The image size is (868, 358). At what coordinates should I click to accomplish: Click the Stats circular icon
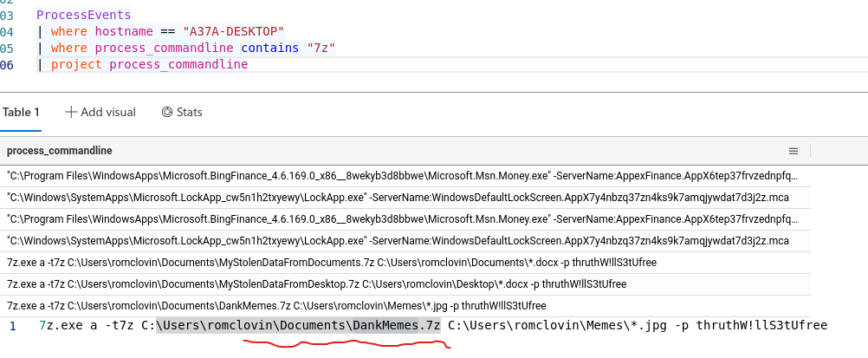tap(167, 112)
